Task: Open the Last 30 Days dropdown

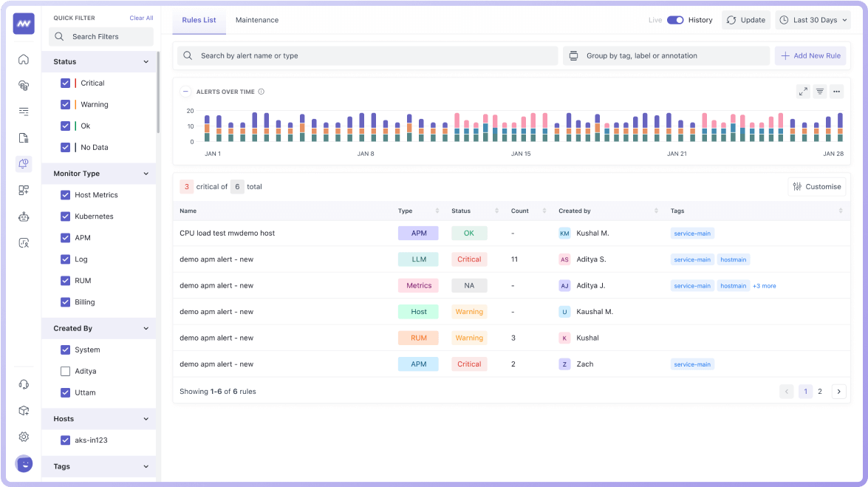Action: pyautogui.click(x=813, y=20)
